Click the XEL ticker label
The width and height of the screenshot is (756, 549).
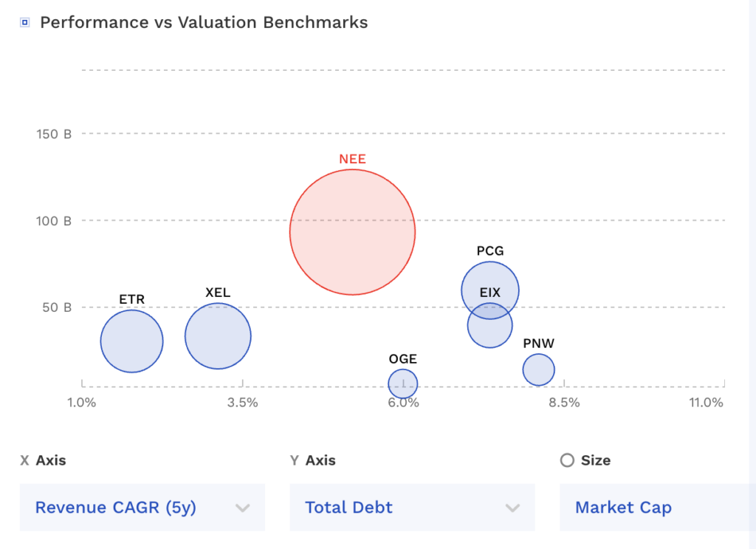tap(218, 293)
